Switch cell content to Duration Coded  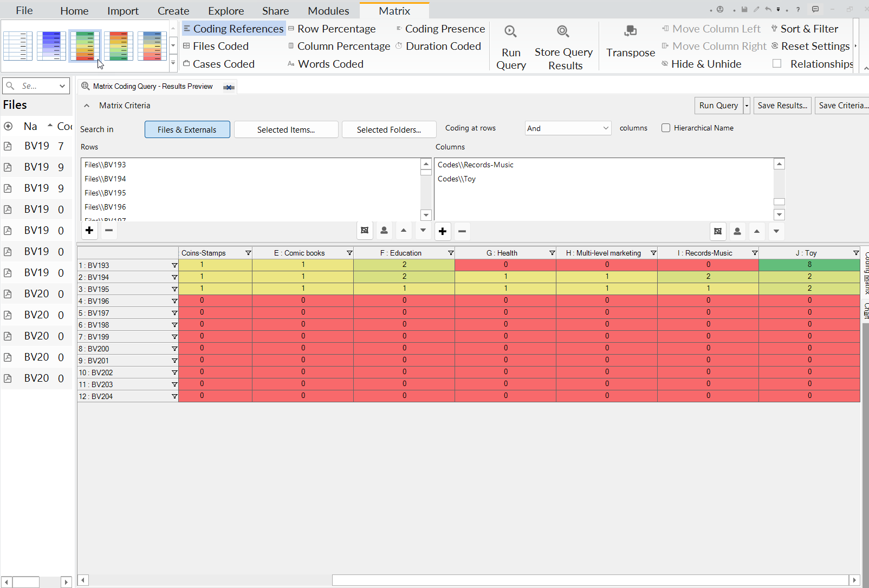438,46
